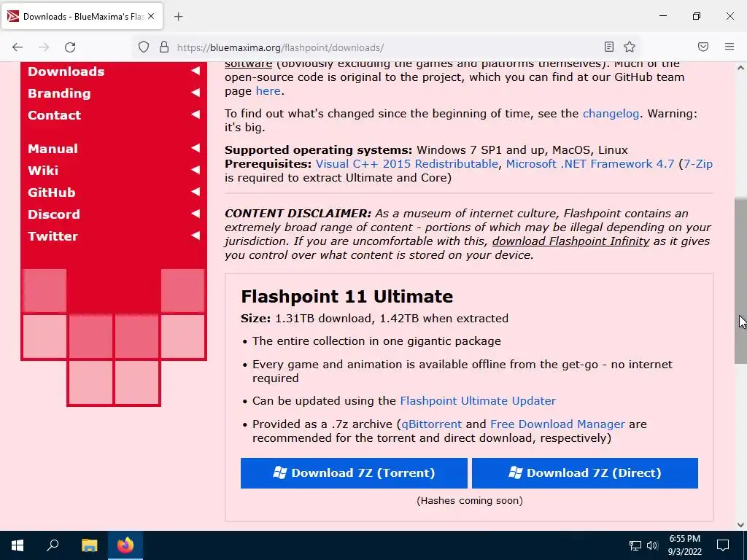Open Flashpoint Ultimate Updater link
747x560 pixels.
tap(478, 401)
